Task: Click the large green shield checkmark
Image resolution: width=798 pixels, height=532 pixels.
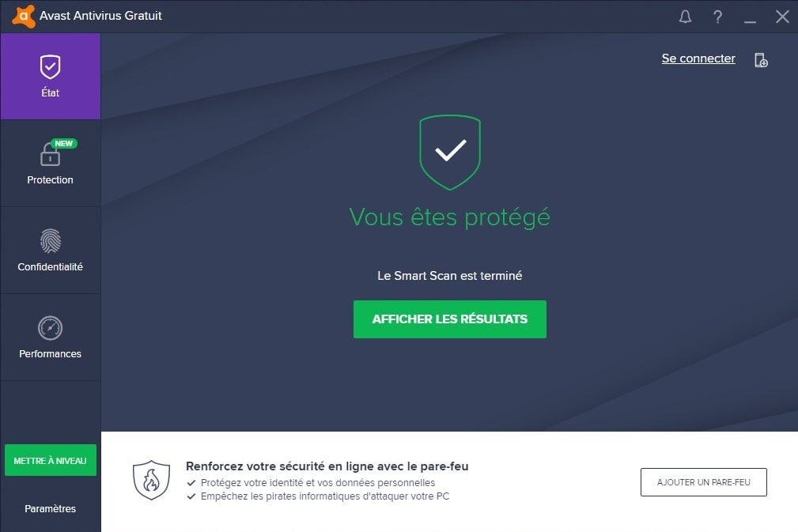Action: (x=450, y=153)
